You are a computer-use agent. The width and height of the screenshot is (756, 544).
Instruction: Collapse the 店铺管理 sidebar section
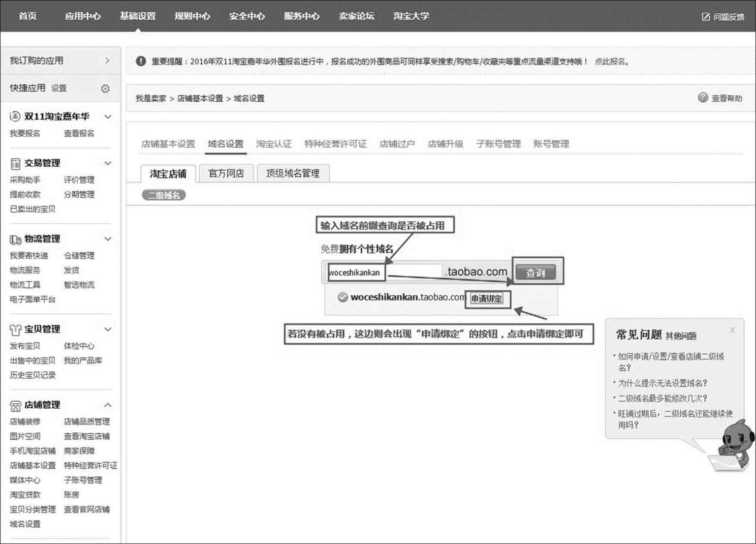(108, 405)
